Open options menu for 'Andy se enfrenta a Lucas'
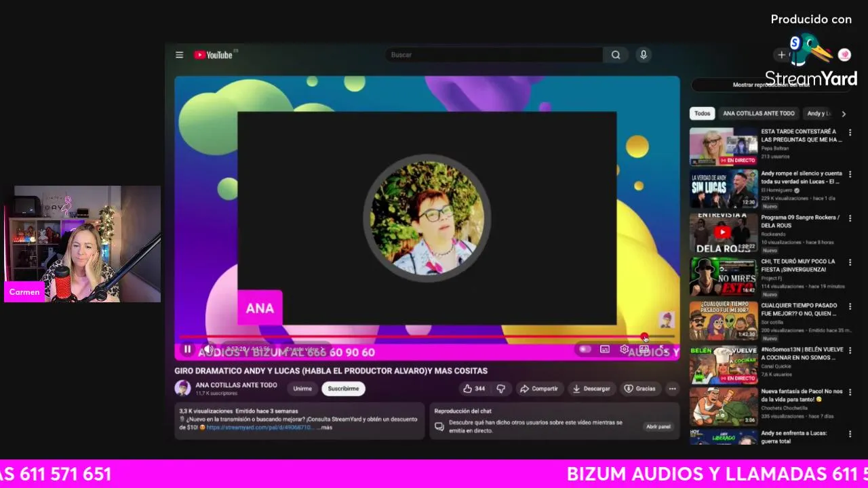 tap(850, 434)
